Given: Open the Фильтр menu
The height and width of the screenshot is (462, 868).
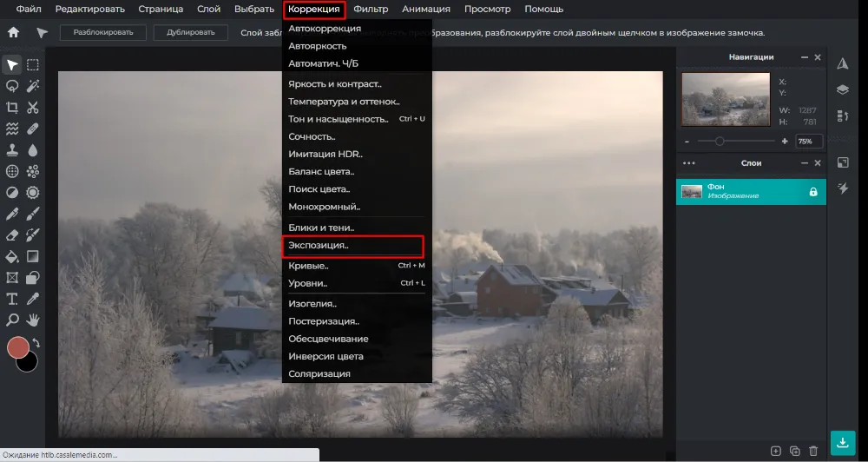Looking at the screenshot, I should (x=371, y=9).
